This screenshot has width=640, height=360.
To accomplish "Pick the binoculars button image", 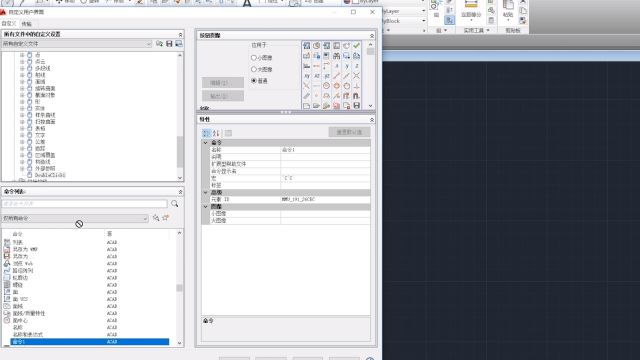I will (336, 56).
